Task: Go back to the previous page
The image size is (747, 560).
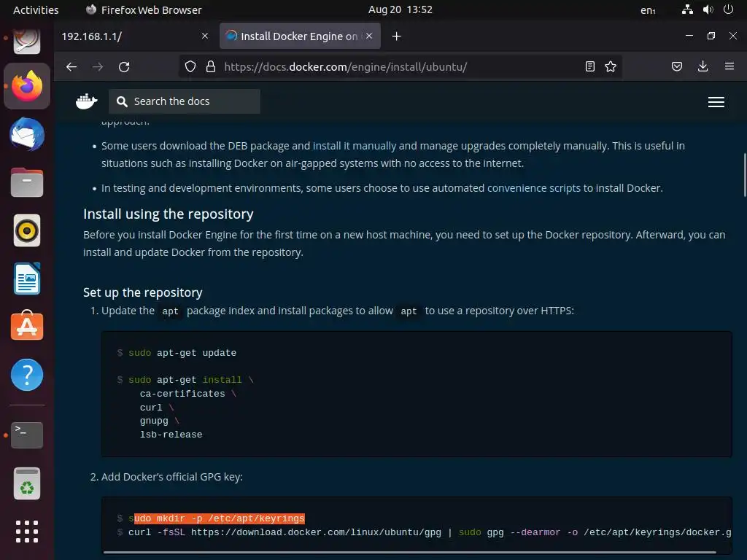Action: click(x=71, y=66)
